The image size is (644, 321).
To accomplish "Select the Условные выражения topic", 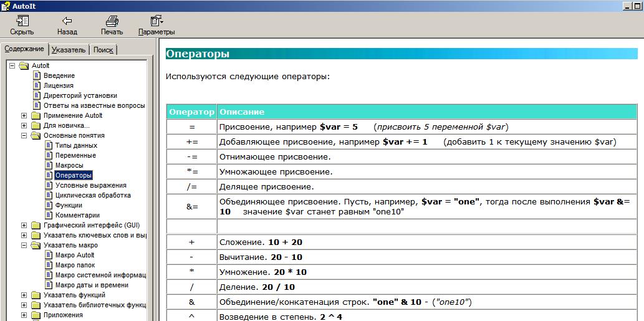I will tap(90, 185).
